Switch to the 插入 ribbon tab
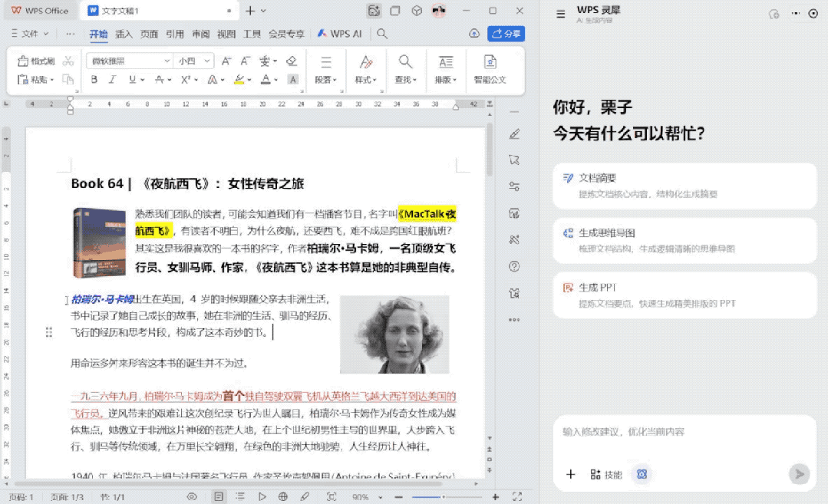This screenshot has width=828, height=504. [124, 34]
